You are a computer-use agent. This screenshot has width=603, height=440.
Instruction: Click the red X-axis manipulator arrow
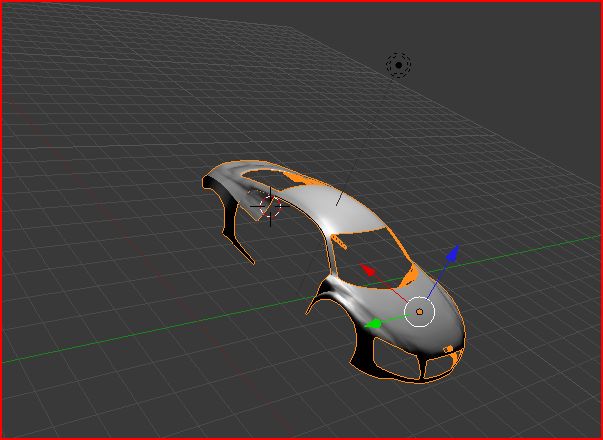point(368,270)
